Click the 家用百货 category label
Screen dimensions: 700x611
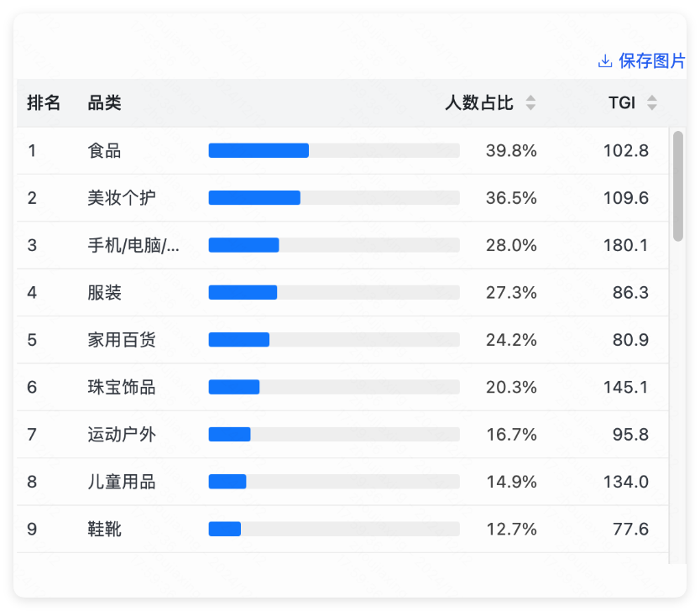pyautogui.click(x=121, y=340)
